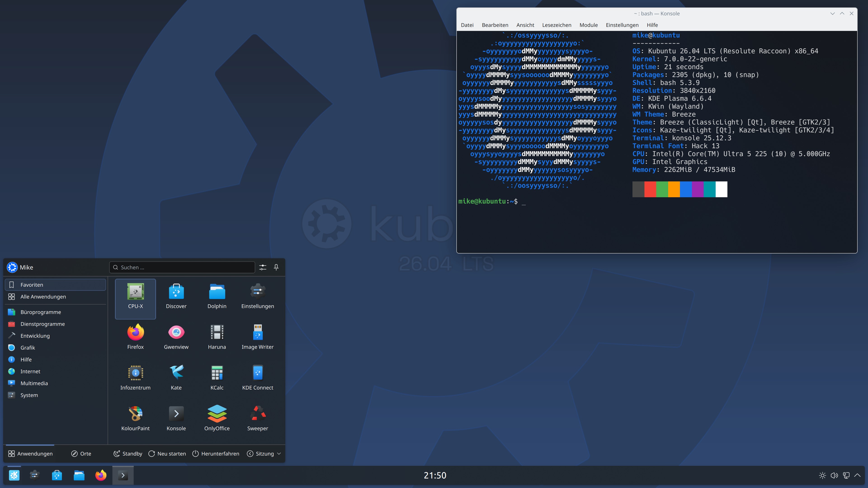Open Dolphin from the taskbar
Image resolution: width=868 pixels, height=488 pixels.
[x=79, y=475]
